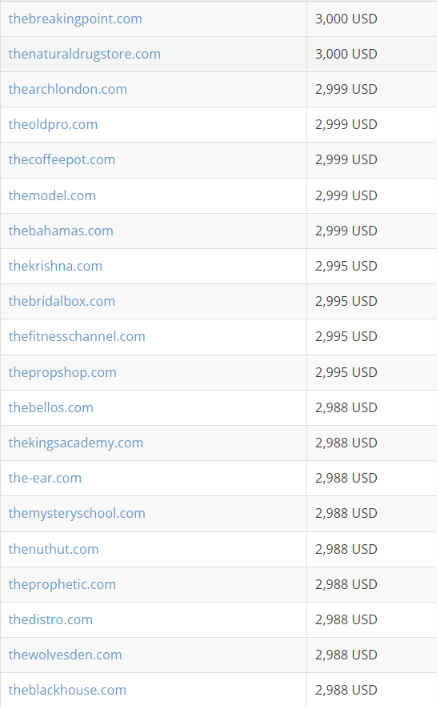
Task: Select theblackhouse.com domain link
Action: pos(68,690)
